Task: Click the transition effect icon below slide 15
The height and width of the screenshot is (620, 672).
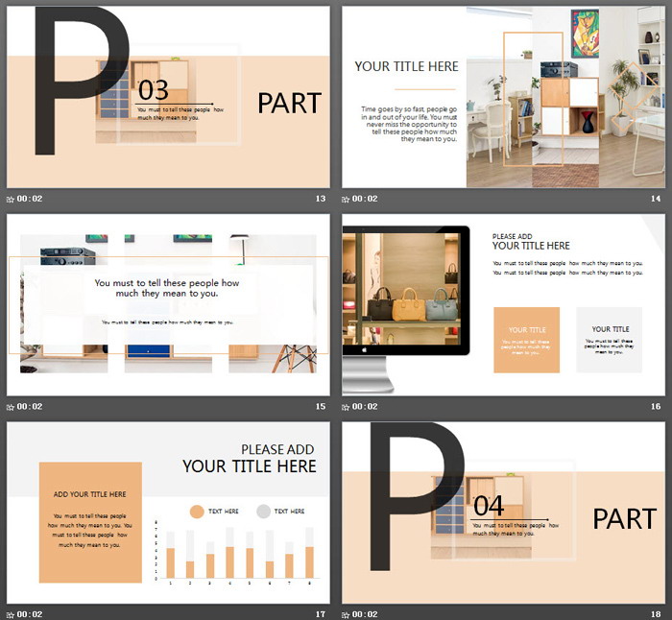Action: pyautogui.click(x=11, y=406)
